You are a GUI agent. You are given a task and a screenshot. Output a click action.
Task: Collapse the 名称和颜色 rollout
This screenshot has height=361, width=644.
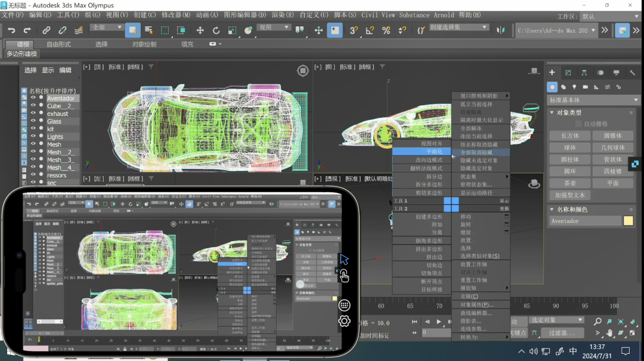[x=552, y=209]
